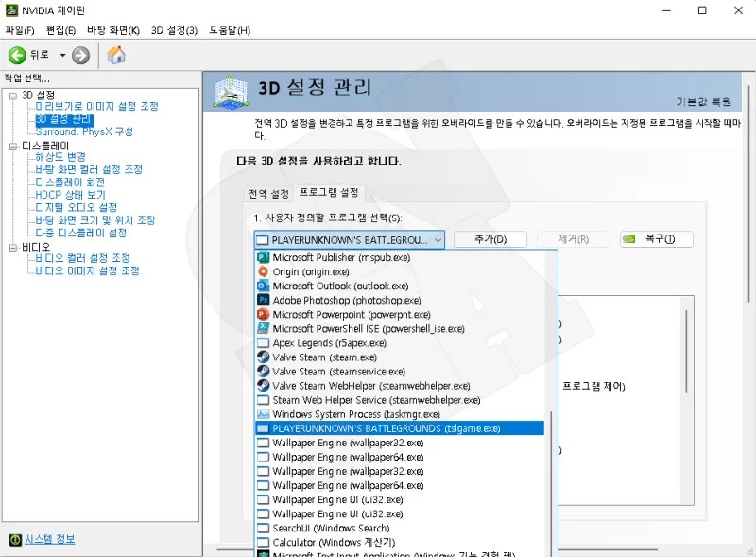Click the settings list vertical scrollbar
756x557 pixels.
click(x=686, y=352)
